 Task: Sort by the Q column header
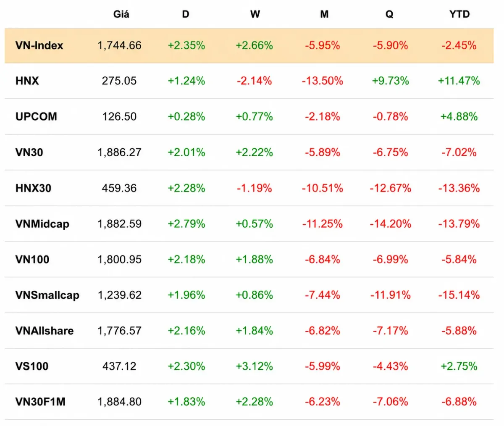click(x=389, y=14)
